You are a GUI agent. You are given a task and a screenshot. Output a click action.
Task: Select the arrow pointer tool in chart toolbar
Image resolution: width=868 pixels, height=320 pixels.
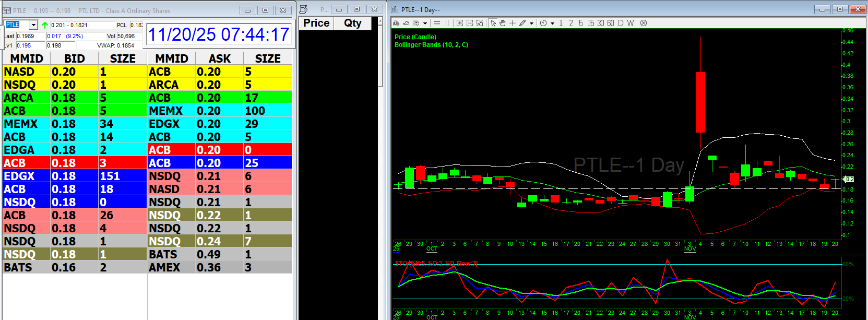click(493, 23)
